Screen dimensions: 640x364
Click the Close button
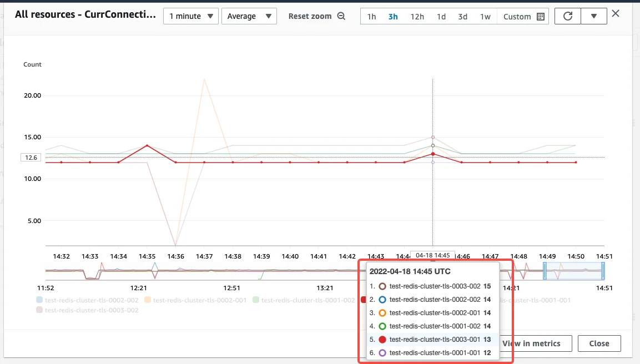point(599,343)
